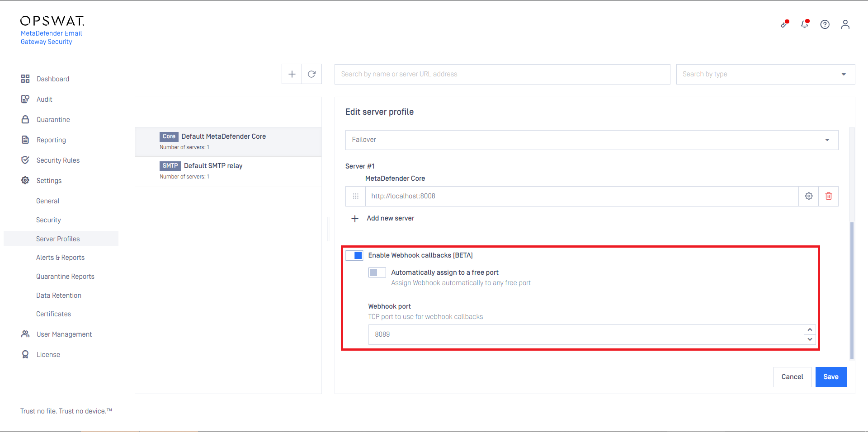Click the Reporting document icon
This screenshot has height=432, width=868.
pos(25,140)
